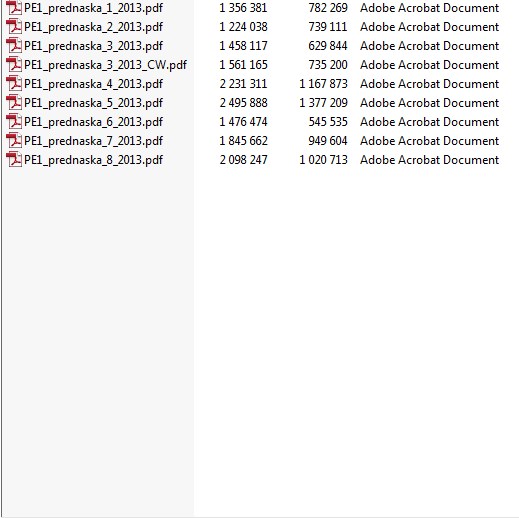Click the PDF icon of PE1_prednaska_2_2013.pdf
Screen dimensions: 519x518
click(x=14, y=27)
